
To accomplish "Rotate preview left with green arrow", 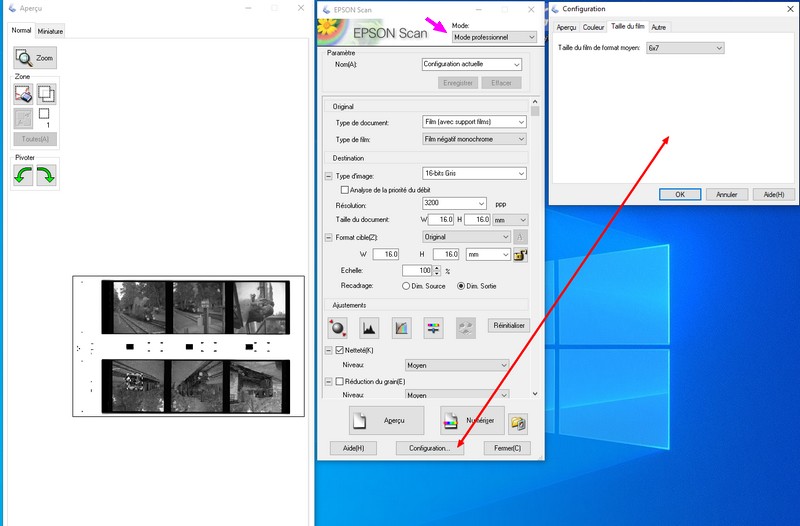I will (23, 175).
